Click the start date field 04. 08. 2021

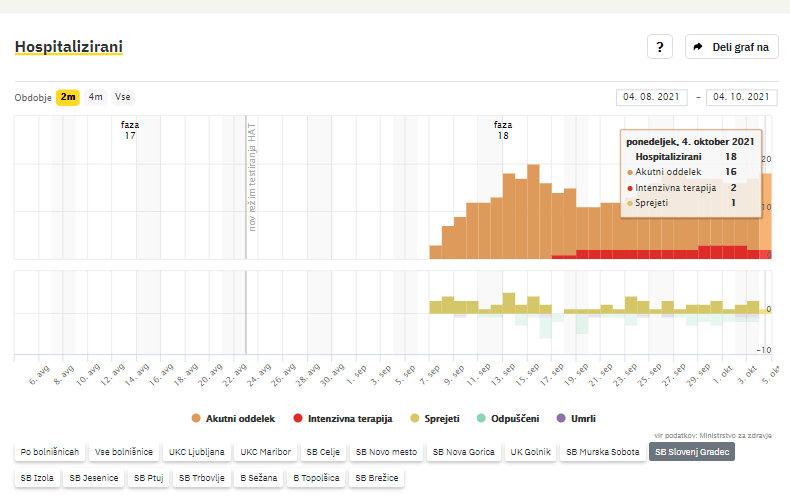pyautogui.click(x=651, y=97)
